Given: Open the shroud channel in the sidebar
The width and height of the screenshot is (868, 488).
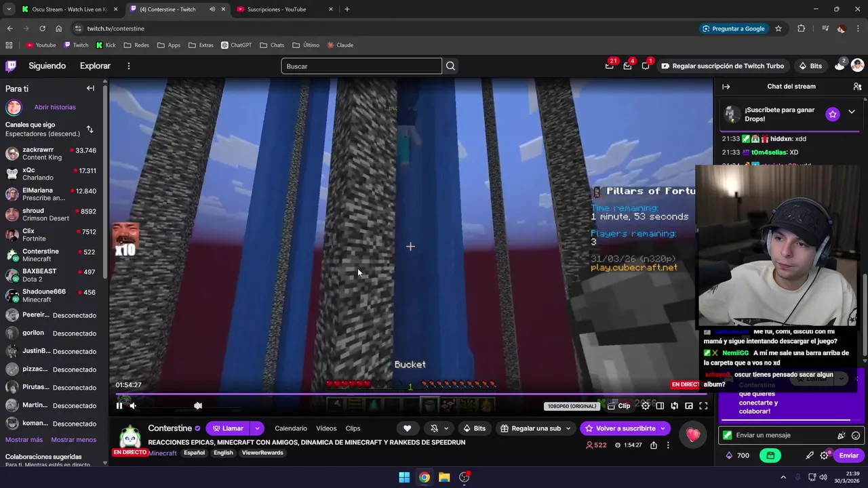Looking at the screenshot, I should (51, 214).
